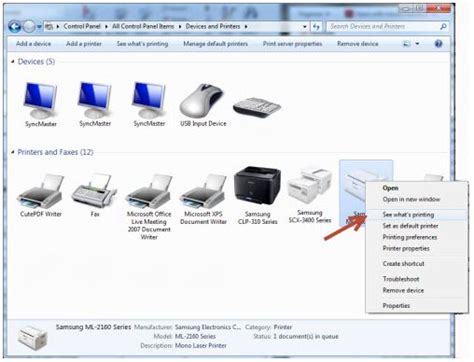Click Print server properties

point(292,44)
